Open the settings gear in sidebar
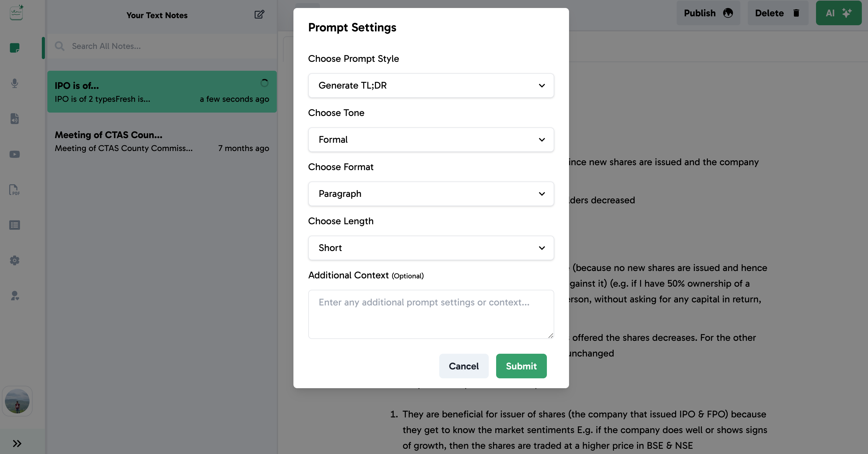This screenshot has height=454, width=868. coord(14,260)
